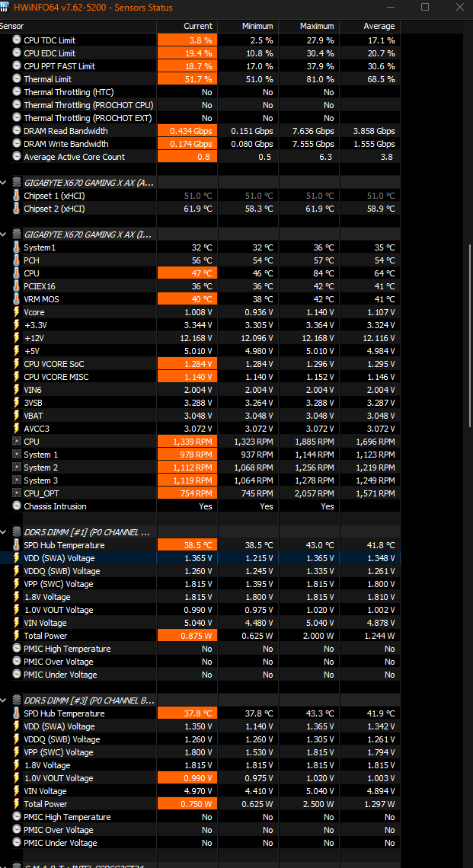Image resolution: width=473 pixels, height=868 pixels.
Task: Collapse the first GIGABYTE X670 GAMING X AX group
Action: point(3,182)
